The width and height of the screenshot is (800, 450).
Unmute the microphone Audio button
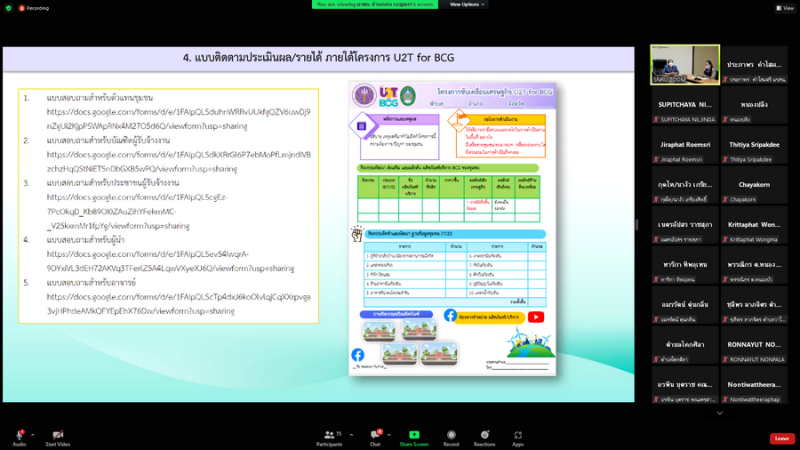point(19,436)
